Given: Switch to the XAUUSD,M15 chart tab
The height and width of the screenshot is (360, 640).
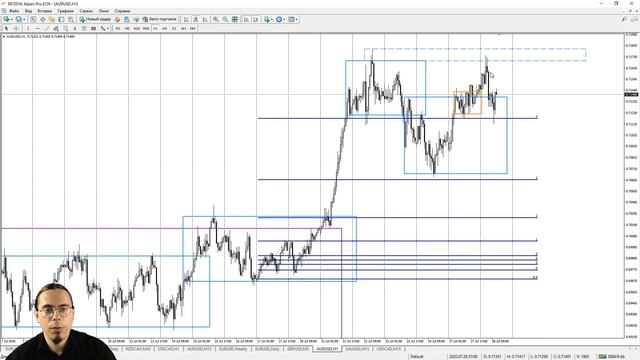Looking at the screenshot, I should 357,349.
